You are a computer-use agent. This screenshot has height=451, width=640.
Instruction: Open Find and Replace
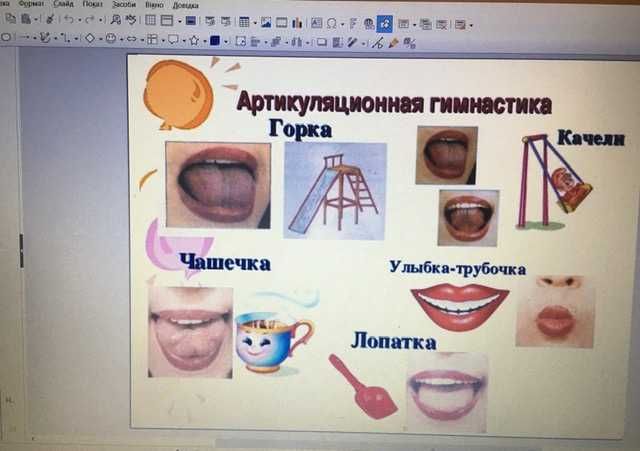tap(116, 19)
